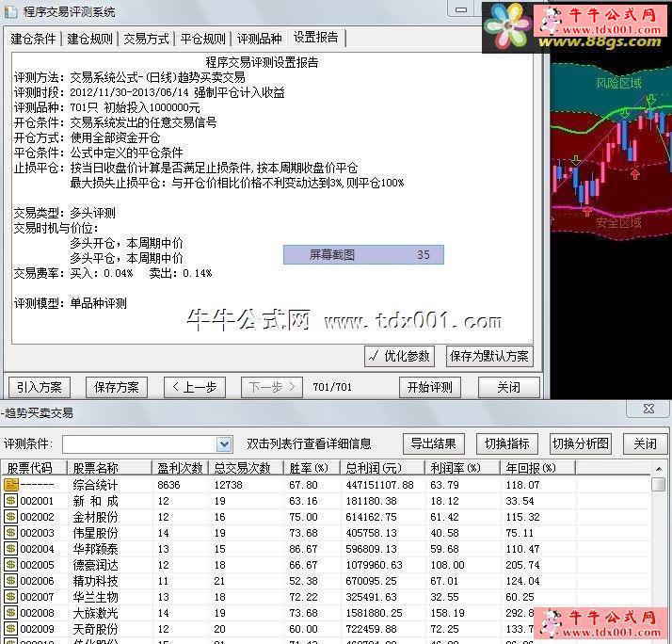This screenshot has width=672, height=644.
Task: Click the program icon in title bar
Action: [10, 10]
